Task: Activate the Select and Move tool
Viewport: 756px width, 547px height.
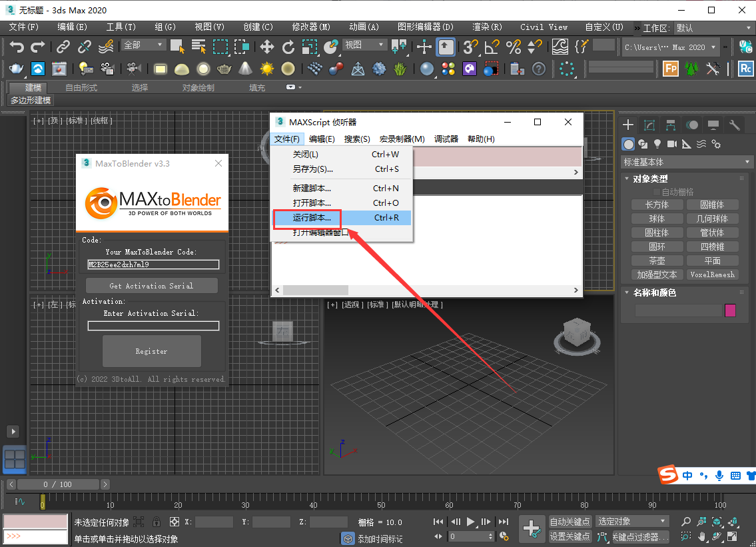Action: [266, 47]
